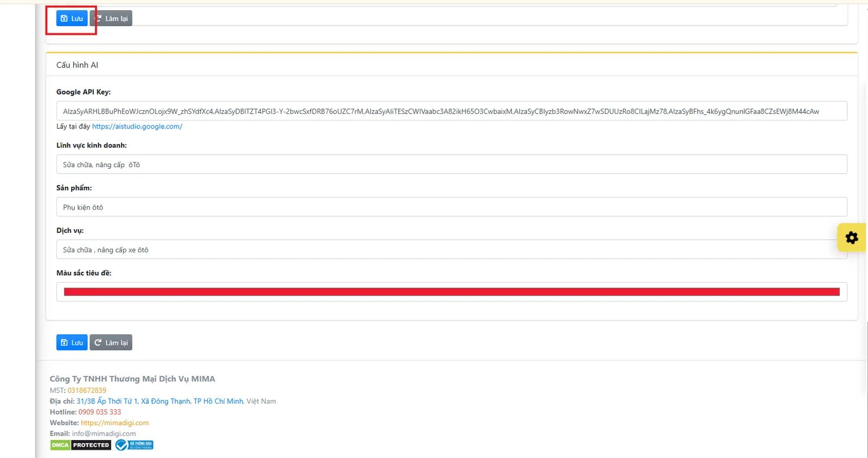Click the Bộ Công Thương notification badge
868x458 pixels.
click(x=134, y=445)
